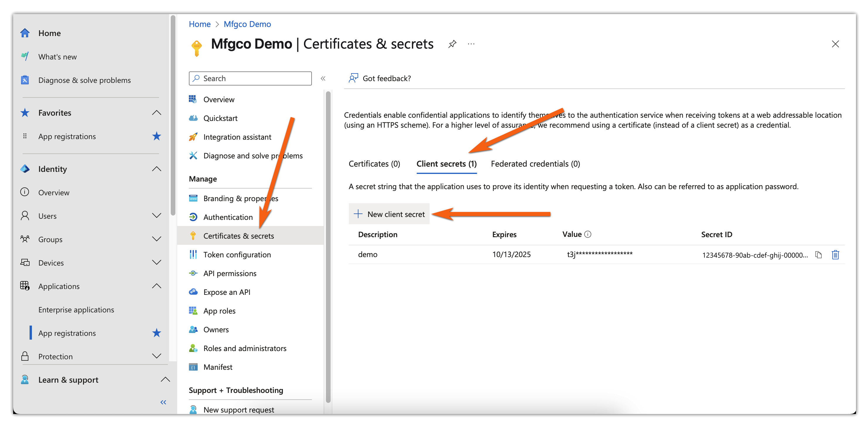Click the Got feedback icon
Viewport: 868px width, 426px height.
pyautogui.click(x=353, y=78)
